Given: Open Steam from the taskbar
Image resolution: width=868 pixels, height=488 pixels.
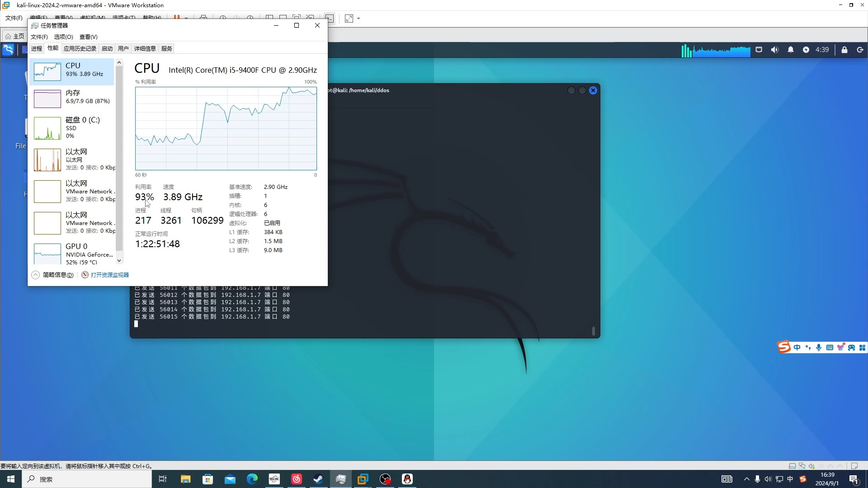Looking at the screenshot, I should 319,479.
